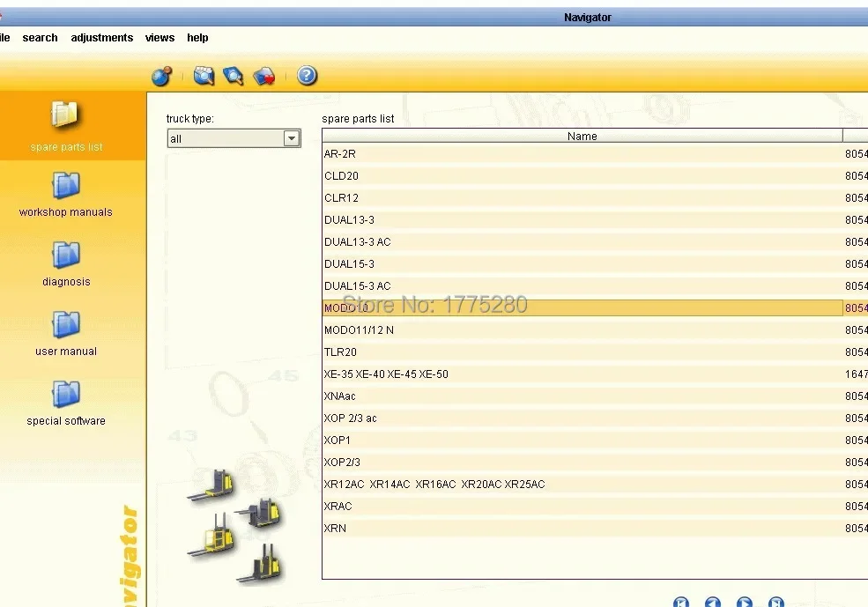Click the next page navigation button
The width and height of the screenshot is (868, 607).
(745, 603)
